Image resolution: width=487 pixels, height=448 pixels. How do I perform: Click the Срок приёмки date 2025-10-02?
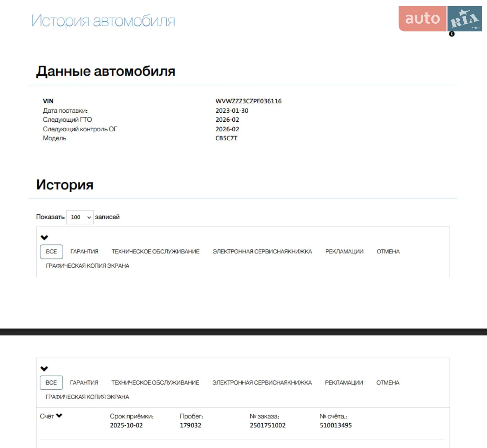point(126,425)
